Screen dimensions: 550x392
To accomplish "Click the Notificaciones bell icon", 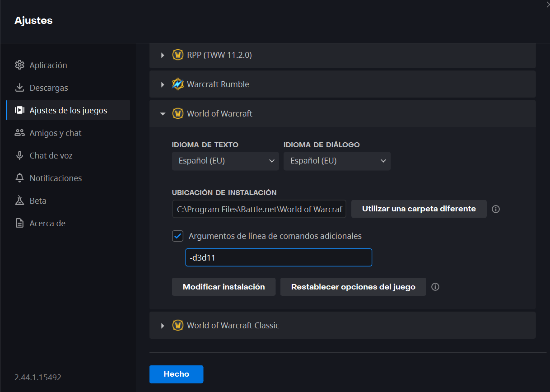I will pos(19,178).
